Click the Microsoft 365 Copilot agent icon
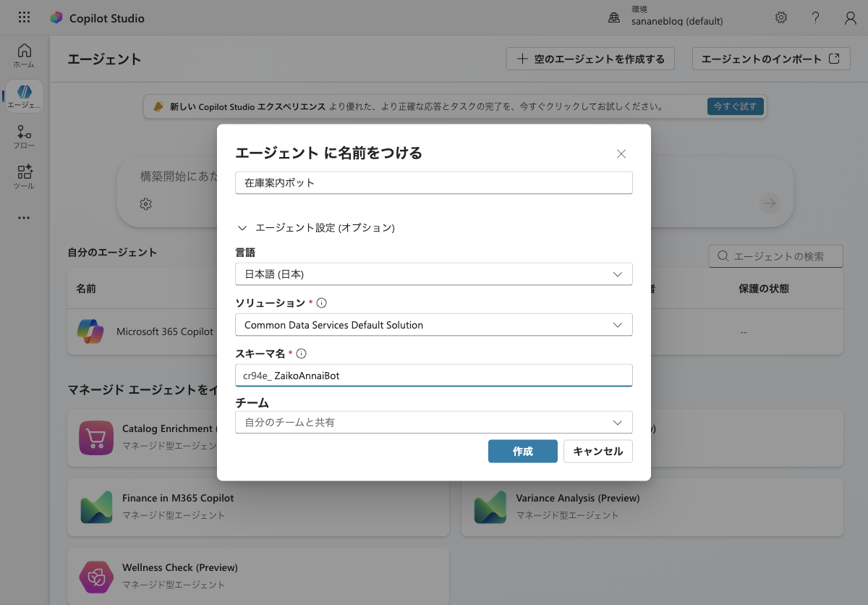Screen dimensions: 868x605 90,331
